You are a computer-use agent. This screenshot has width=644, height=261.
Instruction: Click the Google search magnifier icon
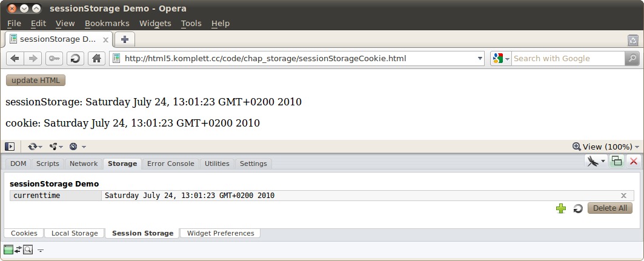click(x=632, y=59)
